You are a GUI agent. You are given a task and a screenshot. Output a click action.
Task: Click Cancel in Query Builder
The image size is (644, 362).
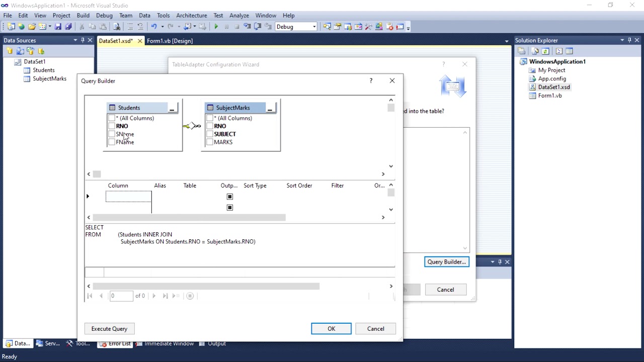(x=375, y=329)
